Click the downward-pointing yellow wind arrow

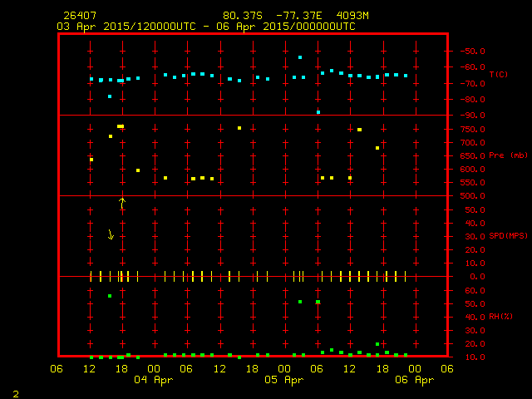point(111,234)
